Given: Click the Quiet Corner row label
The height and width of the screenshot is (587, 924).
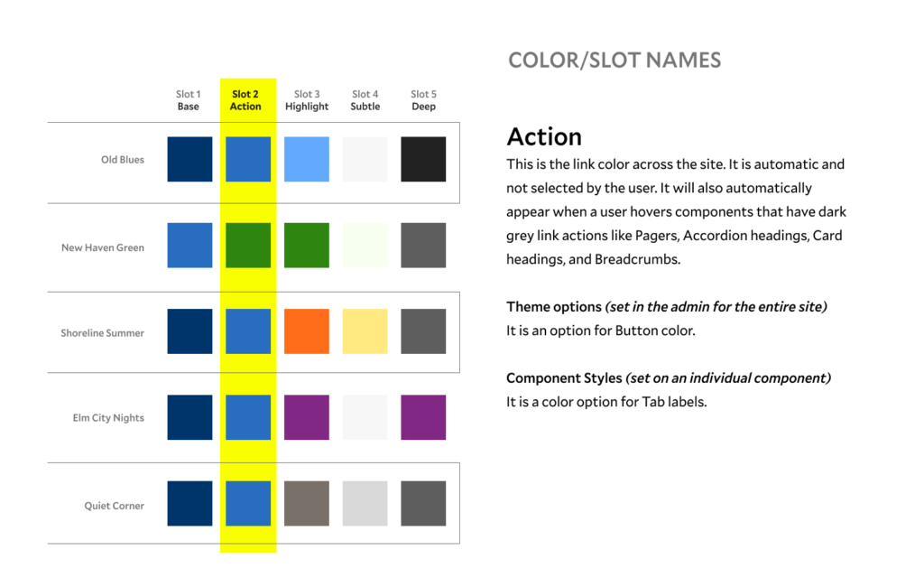Looking at the screenshot, I should click(115, 506).
